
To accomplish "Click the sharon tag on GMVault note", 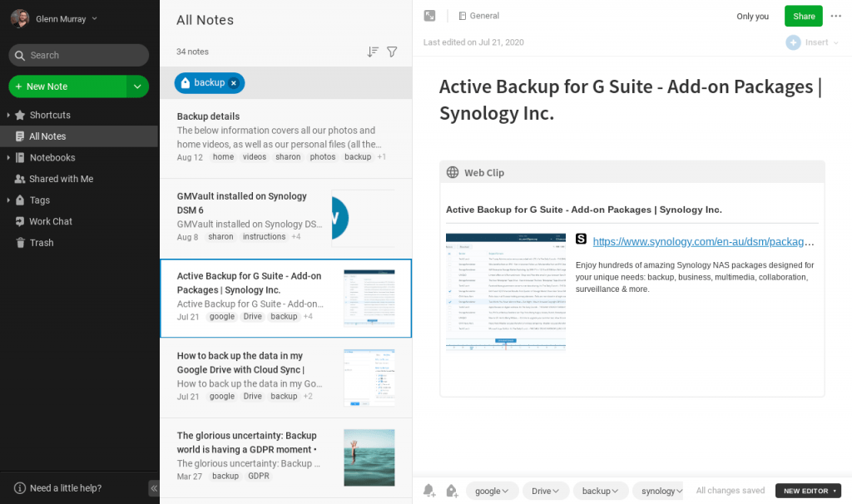I will (220, 237).
